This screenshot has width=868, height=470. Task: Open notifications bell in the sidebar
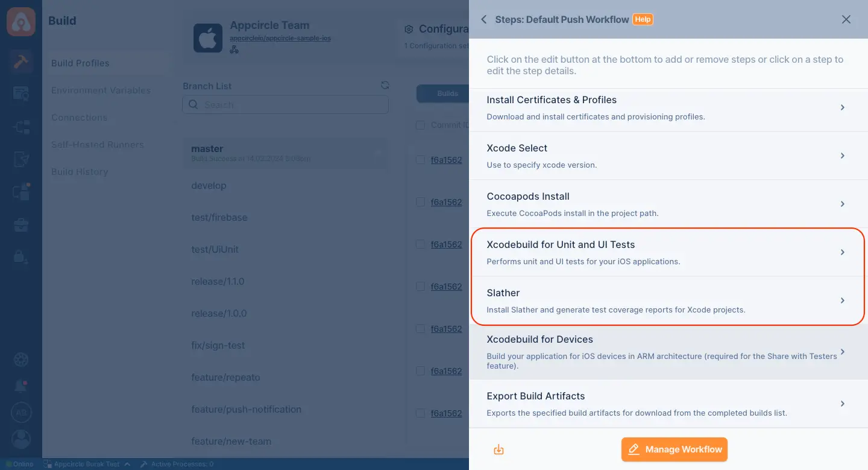pos(21,387)
